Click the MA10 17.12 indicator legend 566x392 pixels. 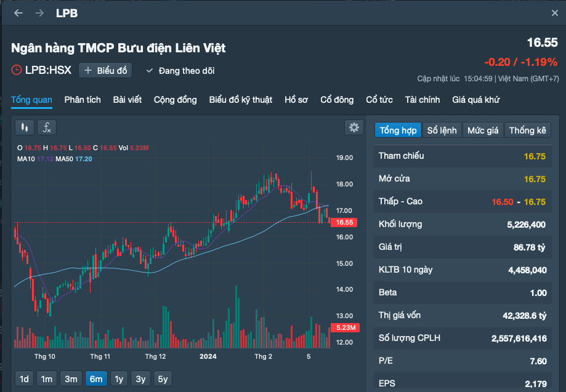(35, 159)
